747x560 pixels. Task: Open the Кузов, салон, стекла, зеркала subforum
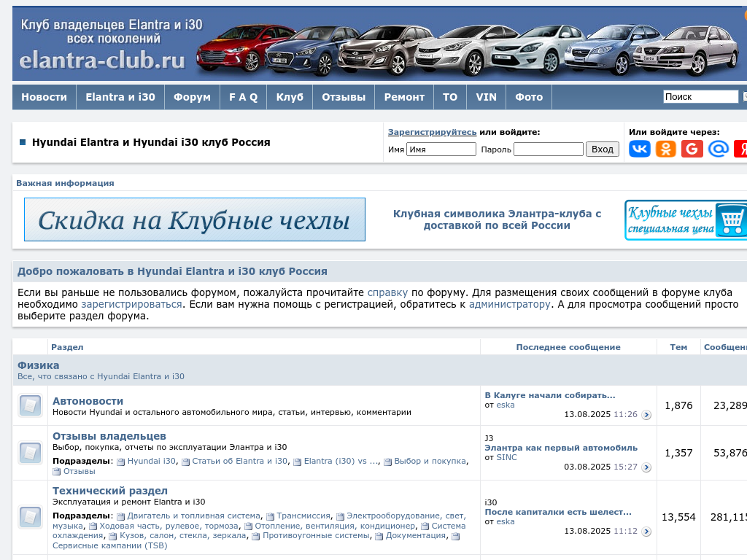[183, 535]
